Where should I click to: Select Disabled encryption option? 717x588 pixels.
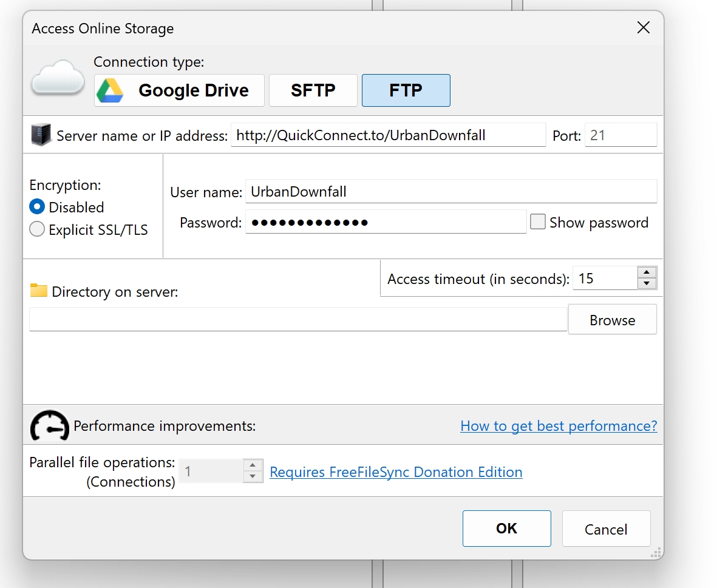tap(37, 206)
